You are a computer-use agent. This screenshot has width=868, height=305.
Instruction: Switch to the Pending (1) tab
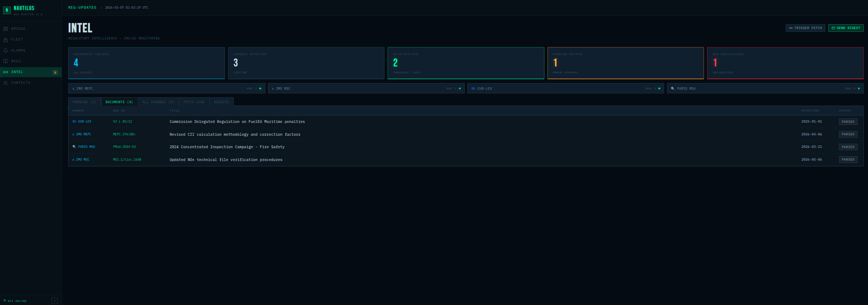[x=84, y=102]
